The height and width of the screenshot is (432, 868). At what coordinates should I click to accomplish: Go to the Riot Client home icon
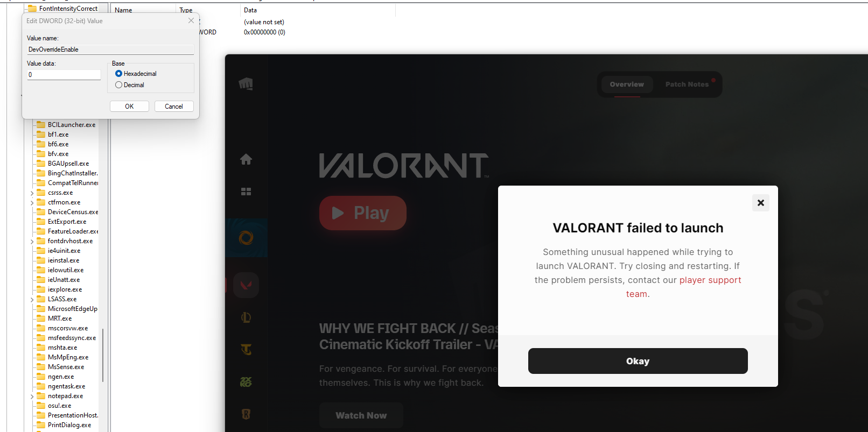tap(246, 159)
